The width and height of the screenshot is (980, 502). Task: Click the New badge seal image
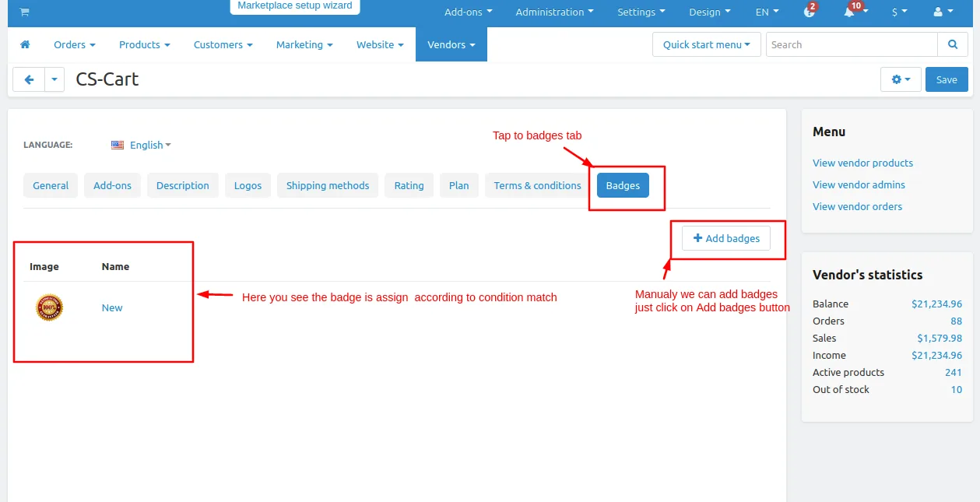click(50, 307)
